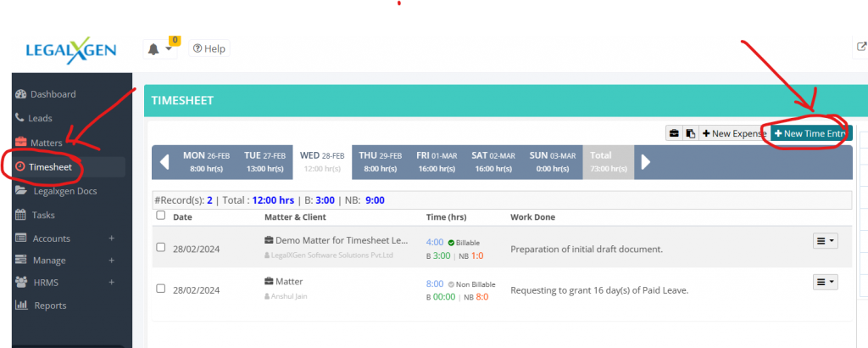Go to next week with right arrow

[646, 161]
